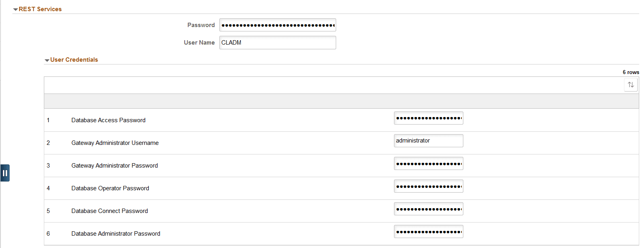Collapse the User Credentials section
The height and width of the screenshot is (248, 644).
coord(47,60)
